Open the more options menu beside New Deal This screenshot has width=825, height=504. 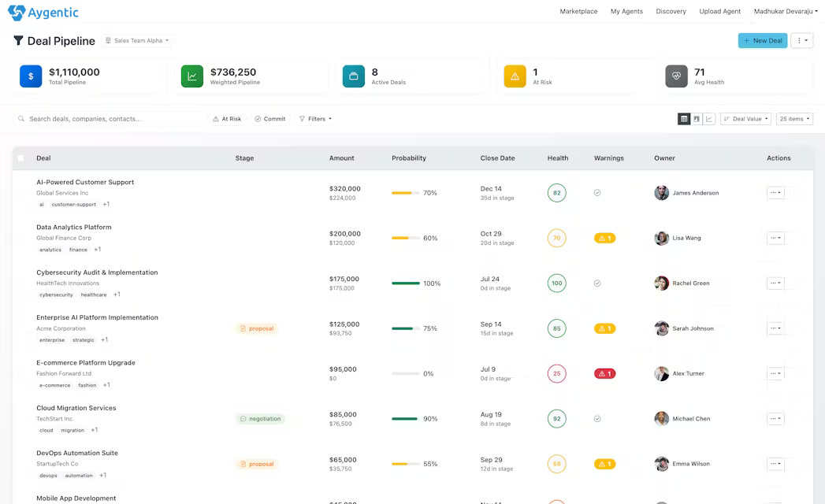802,40
